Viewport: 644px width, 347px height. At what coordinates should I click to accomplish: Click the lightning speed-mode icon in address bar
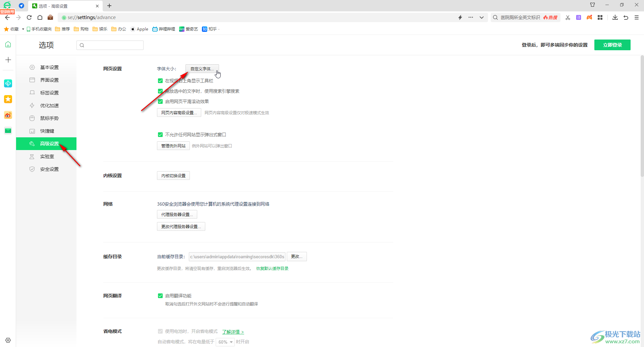click(x=460, y=17)
